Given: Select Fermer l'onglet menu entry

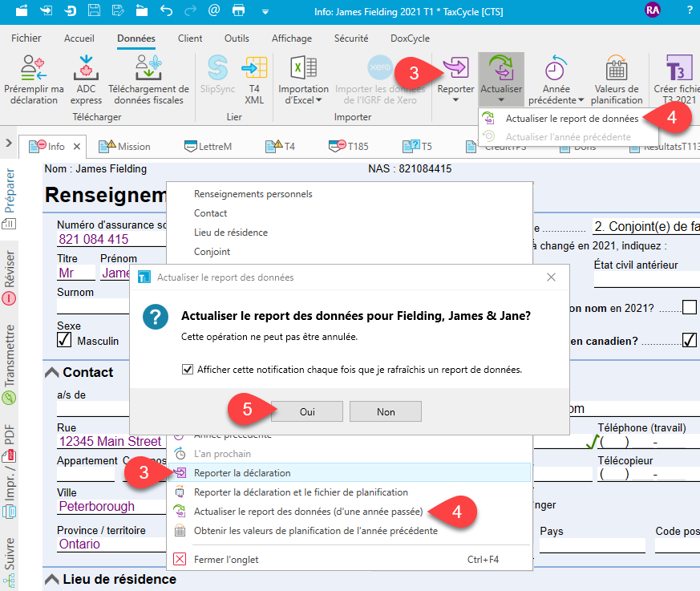Looking at the screenshot, I should (350, 560).
